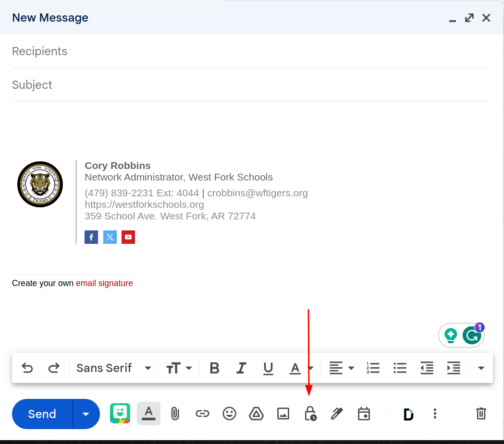504x444 pixels.
Task: Click the Bitmoji extension icon
Action: (120, 413)
